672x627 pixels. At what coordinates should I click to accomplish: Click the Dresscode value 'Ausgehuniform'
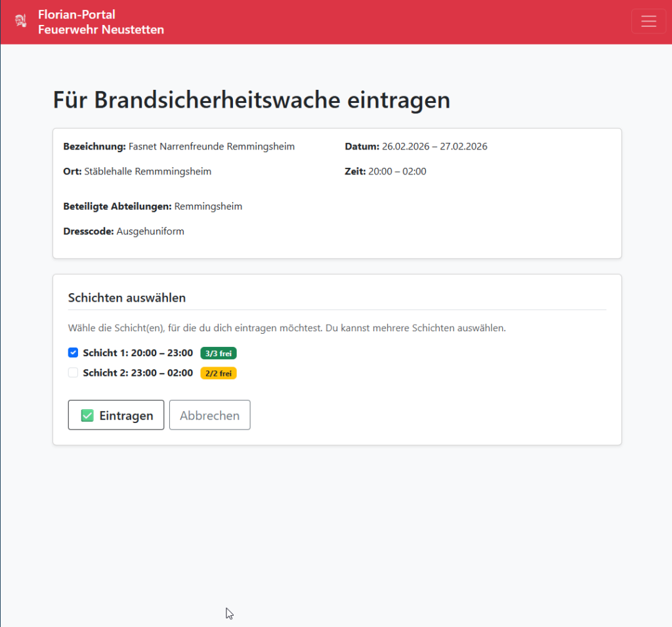(150, 231)
